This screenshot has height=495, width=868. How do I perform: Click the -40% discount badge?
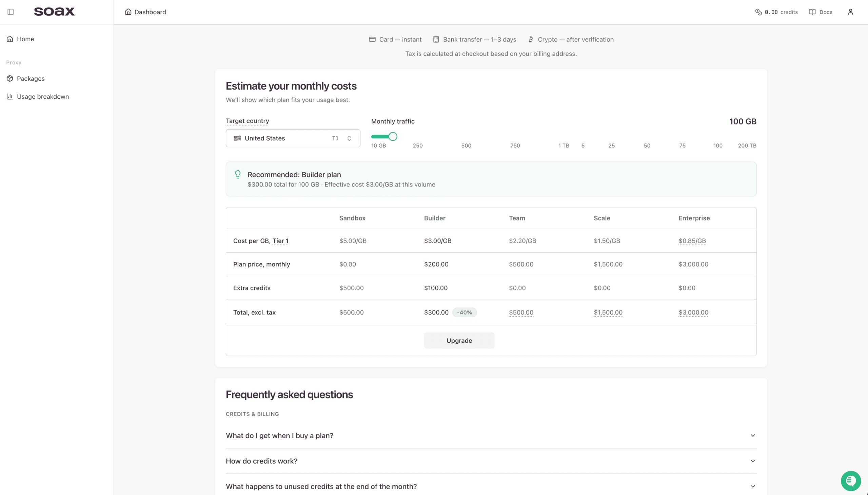click(465, 312)
